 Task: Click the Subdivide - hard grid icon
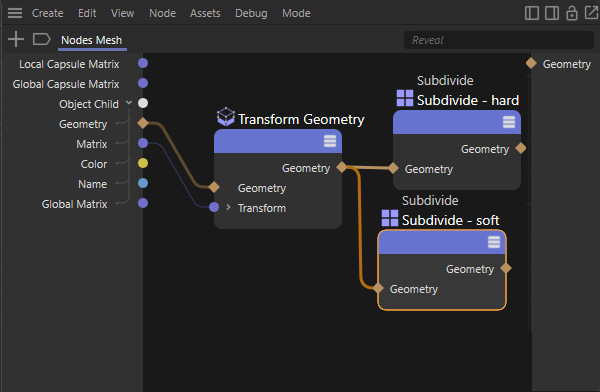pos(405,98)
